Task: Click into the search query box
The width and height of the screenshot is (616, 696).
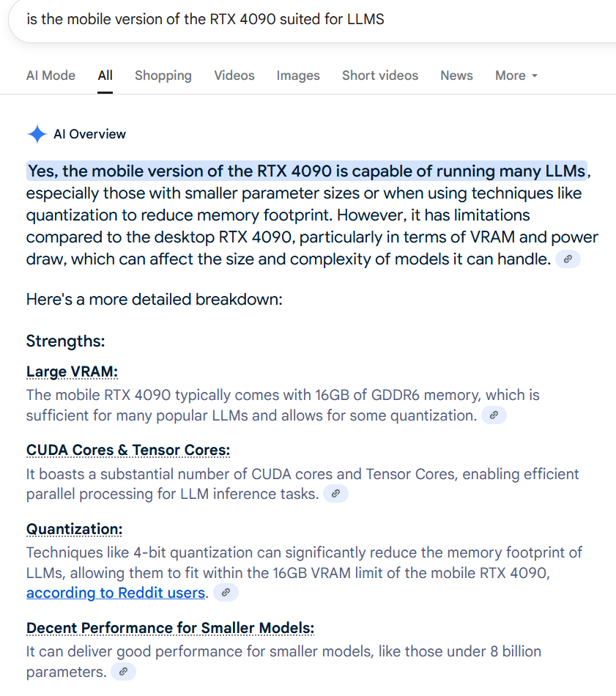Action: (x=293, y=19)
